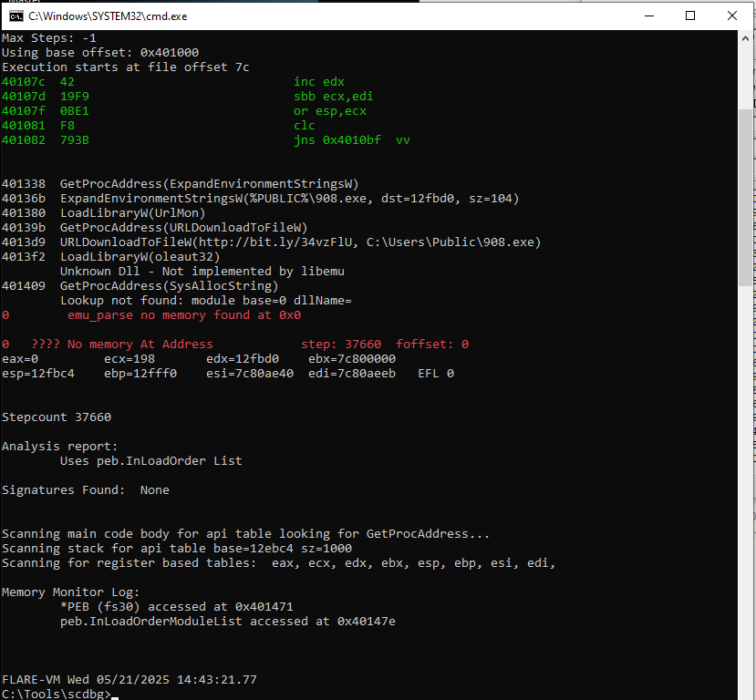Minimize the cmd.exe window

(x=649, y=15)
